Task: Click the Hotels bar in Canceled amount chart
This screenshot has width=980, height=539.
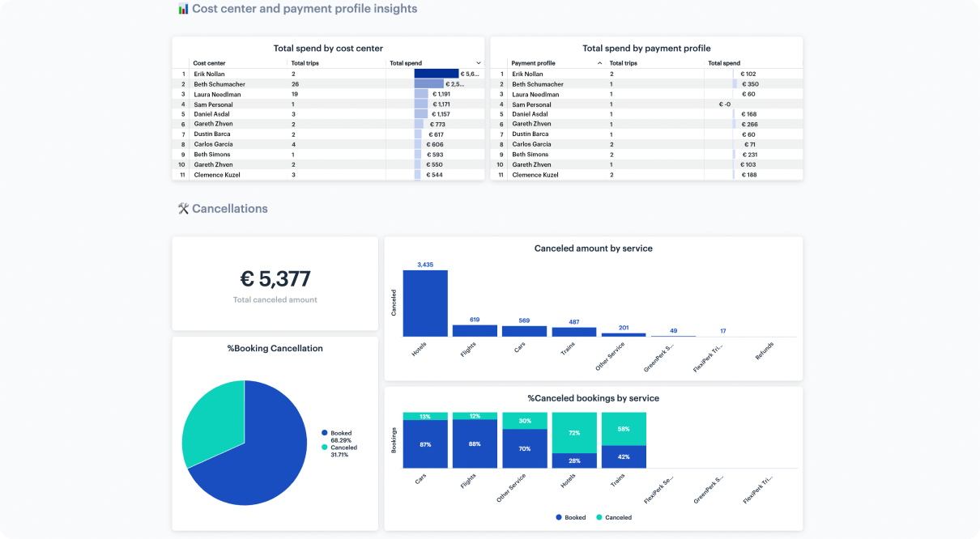Action: click(x=425, y=303)
